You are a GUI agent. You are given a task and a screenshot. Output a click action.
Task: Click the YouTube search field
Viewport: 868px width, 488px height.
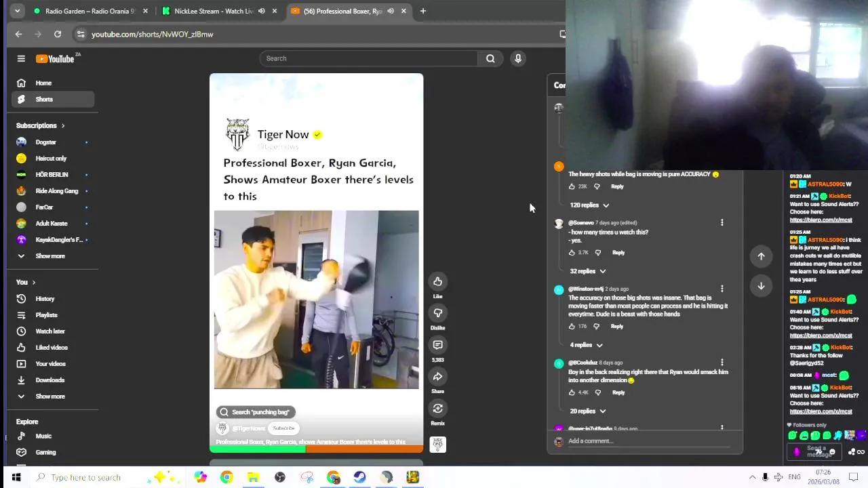tap(368, 58)
